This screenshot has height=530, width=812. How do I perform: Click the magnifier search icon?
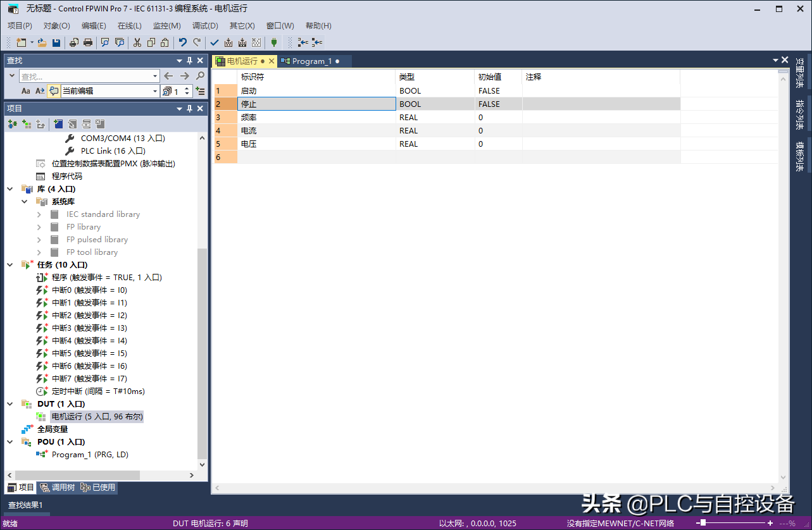[x=200, y=76]
